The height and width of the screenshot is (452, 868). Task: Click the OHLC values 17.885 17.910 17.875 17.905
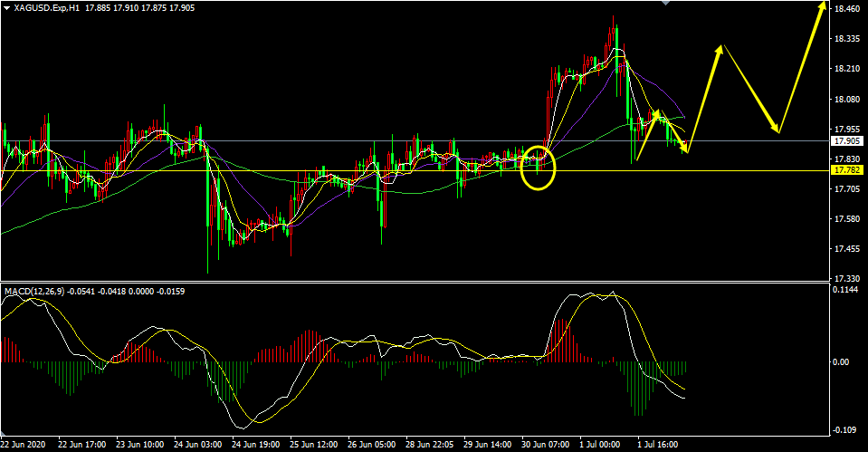(x=140, y=8)
